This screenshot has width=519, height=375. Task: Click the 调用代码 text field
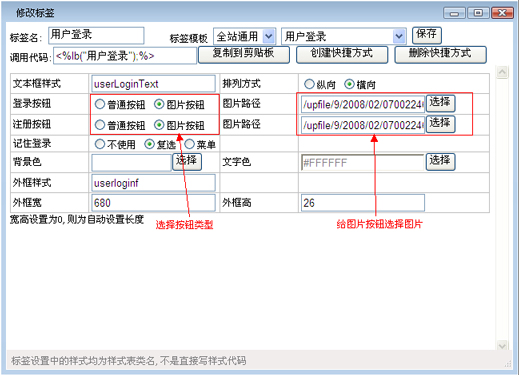[x=125, y=56]
